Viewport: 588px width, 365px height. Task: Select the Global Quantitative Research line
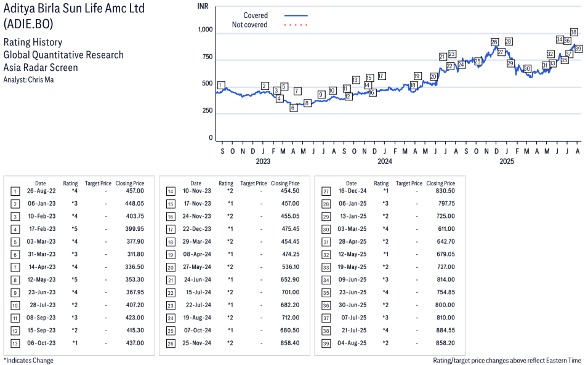[63, 55]
